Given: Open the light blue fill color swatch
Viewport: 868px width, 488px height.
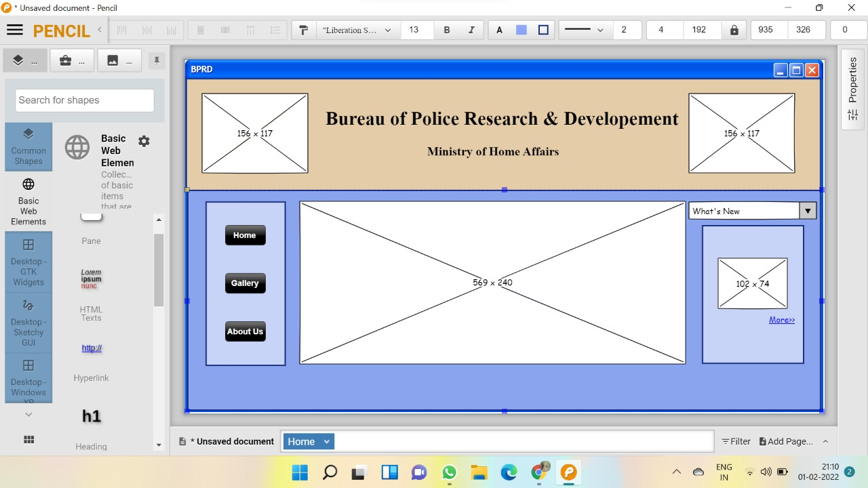Looking at the screenshot, I should pos(521,30).
